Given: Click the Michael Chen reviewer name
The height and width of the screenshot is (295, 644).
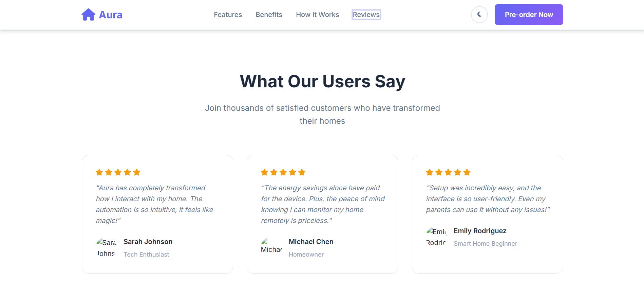Looking at the screenshot, I should pyautogui.click(x=311, y=242).
